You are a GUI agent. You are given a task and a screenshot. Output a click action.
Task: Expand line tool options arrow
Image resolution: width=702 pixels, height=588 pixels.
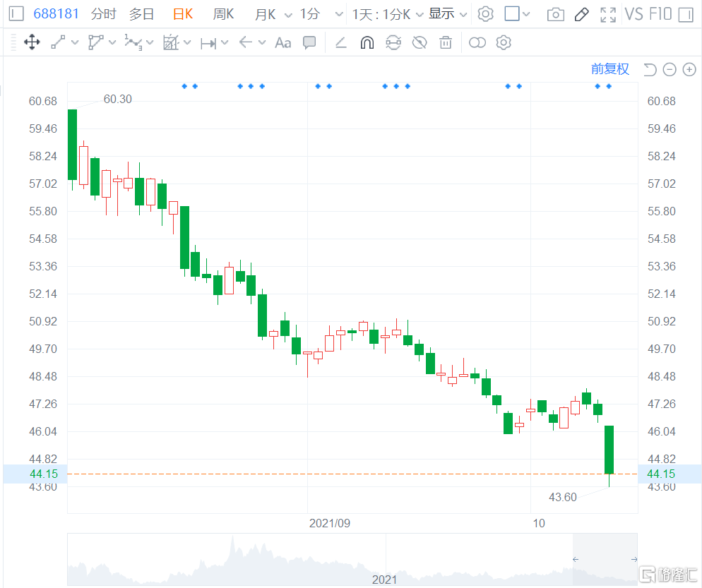coord(75,42)
